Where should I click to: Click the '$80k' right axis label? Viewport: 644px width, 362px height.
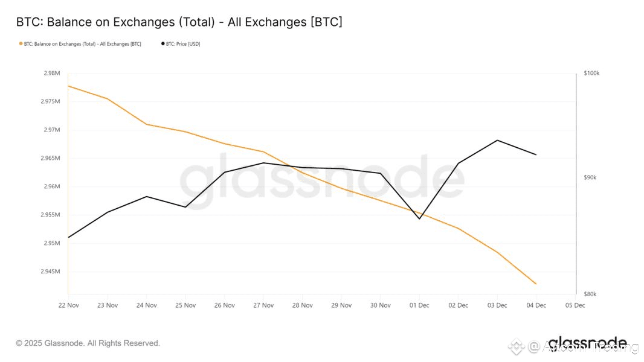pos(590,294)
